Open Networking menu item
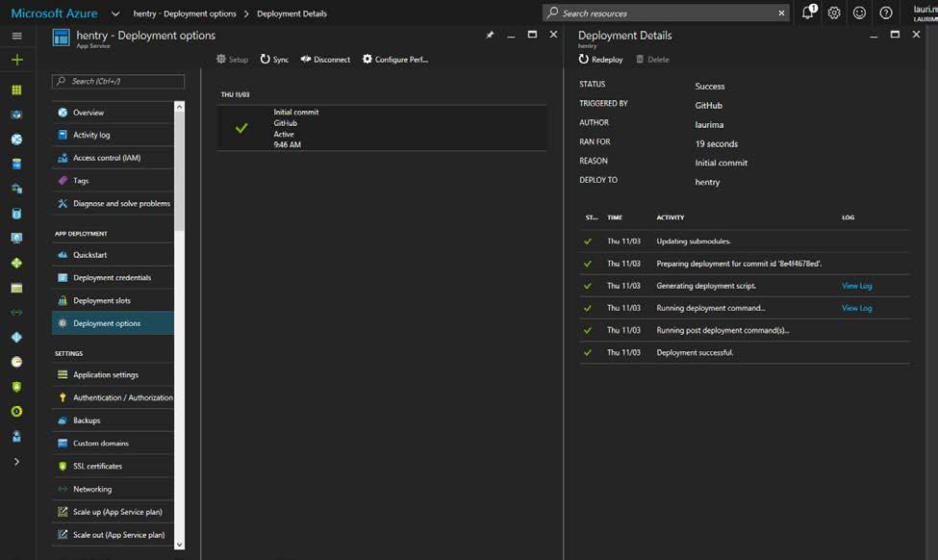 [114, 489]
